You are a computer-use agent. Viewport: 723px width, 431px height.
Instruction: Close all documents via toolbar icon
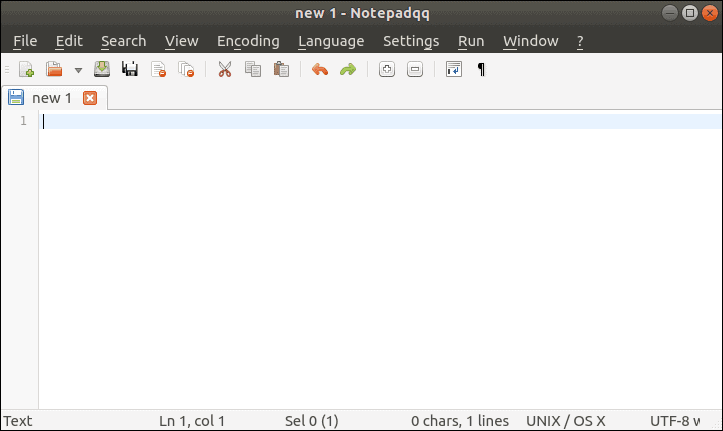click(186, 69)
